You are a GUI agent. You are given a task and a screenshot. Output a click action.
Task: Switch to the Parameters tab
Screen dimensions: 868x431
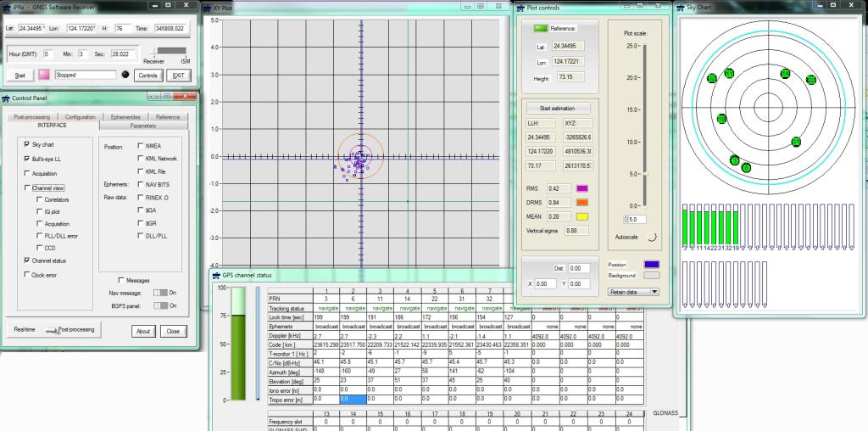pos(142,126)
